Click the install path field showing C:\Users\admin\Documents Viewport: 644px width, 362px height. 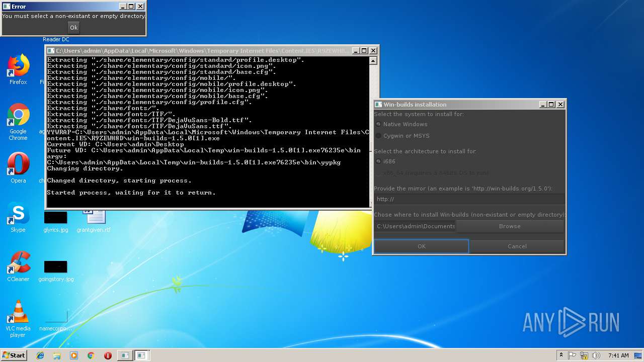415,226
